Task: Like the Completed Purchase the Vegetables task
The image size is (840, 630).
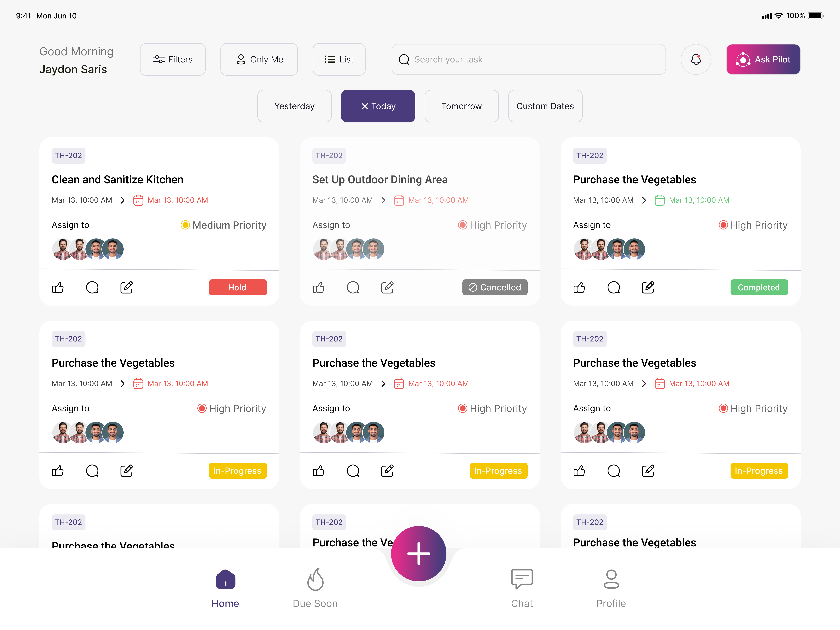Action: 579,288
